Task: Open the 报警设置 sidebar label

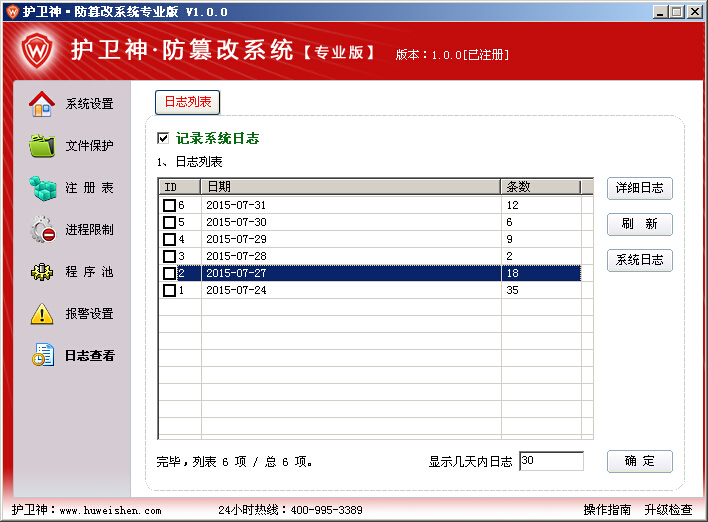Action: point(89,313)
